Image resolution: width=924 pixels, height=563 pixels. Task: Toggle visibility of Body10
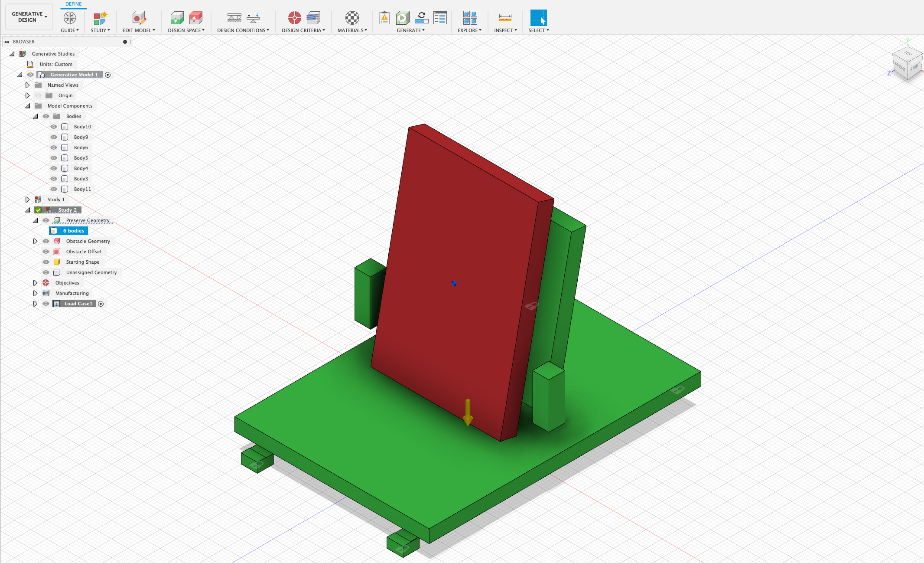53,126
